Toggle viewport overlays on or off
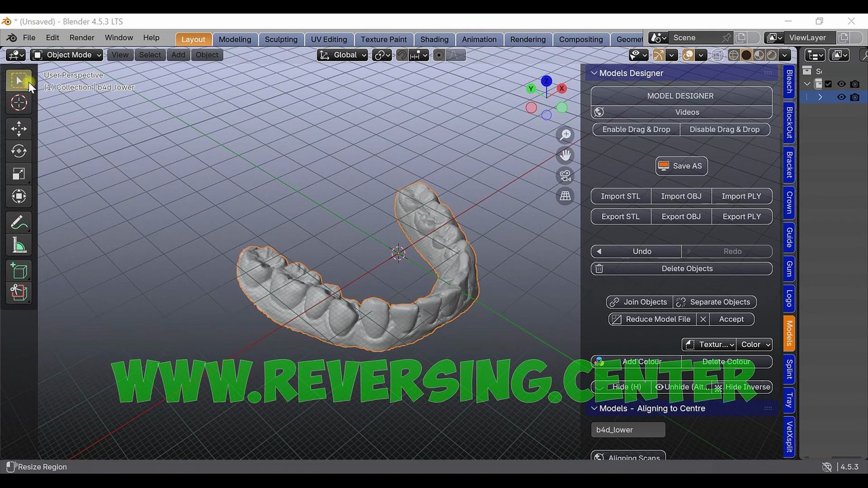The height and width of the screenshot is (488, 868). pos(688,56)
